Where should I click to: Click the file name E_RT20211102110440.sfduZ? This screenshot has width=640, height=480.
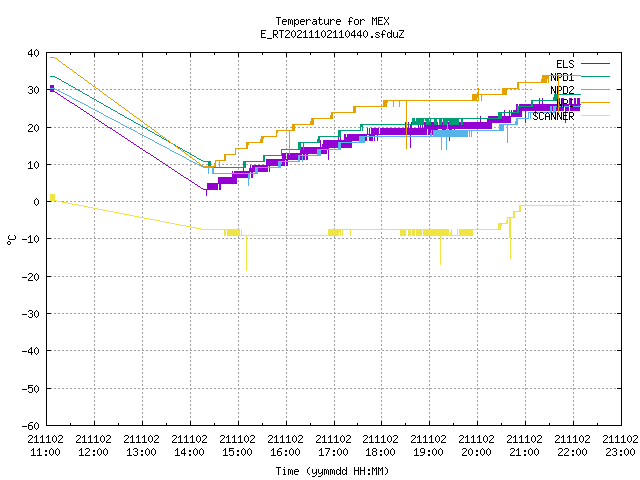(332, 34)
